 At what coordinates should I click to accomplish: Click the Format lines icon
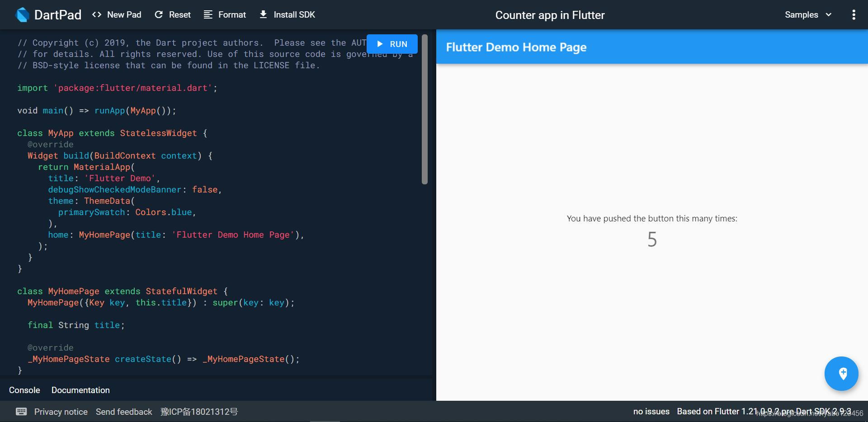[208, 15]
